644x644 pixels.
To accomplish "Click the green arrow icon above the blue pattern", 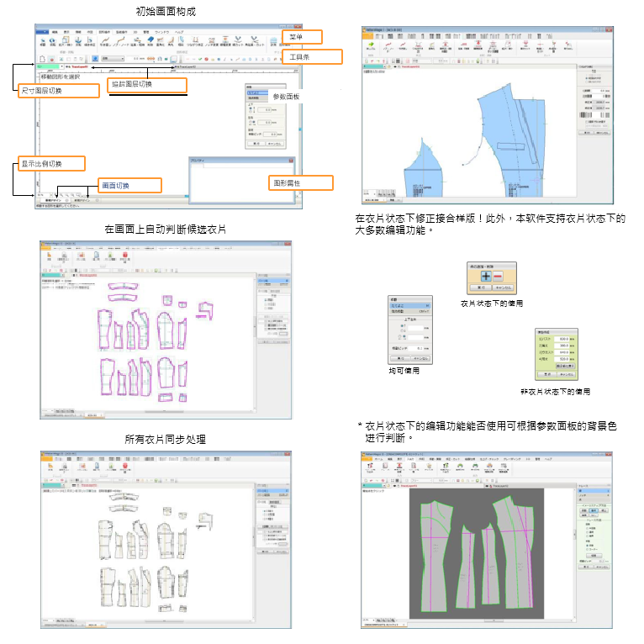I will point(372,43).
